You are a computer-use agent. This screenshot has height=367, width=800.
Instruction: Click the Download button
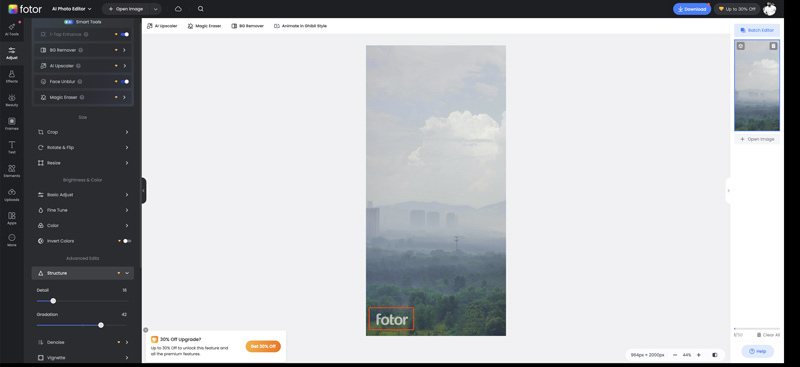click(x=692, y=9)
